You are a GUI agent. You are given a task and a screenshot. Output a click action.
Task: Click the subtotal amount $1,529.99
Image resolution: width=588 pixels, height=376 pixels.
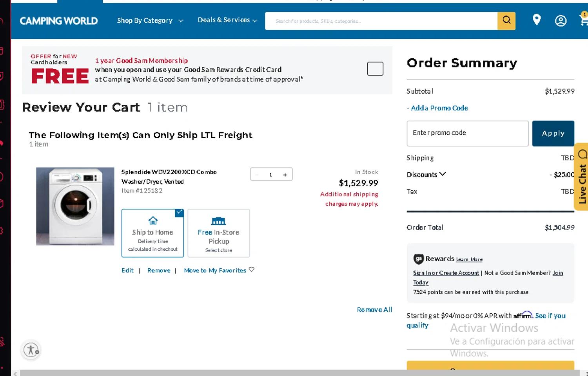pos(559,91)
